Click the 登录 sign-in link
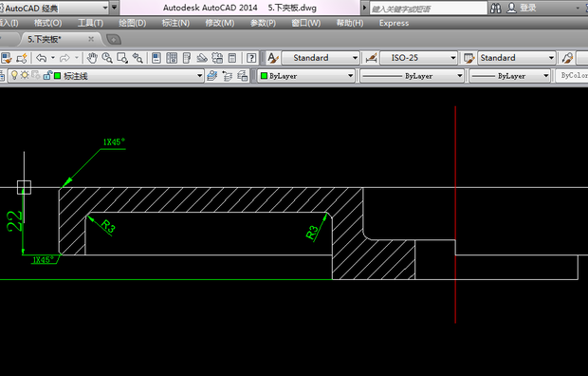The width and height of the screenshot is (588, 376). [x=527, y=8]
